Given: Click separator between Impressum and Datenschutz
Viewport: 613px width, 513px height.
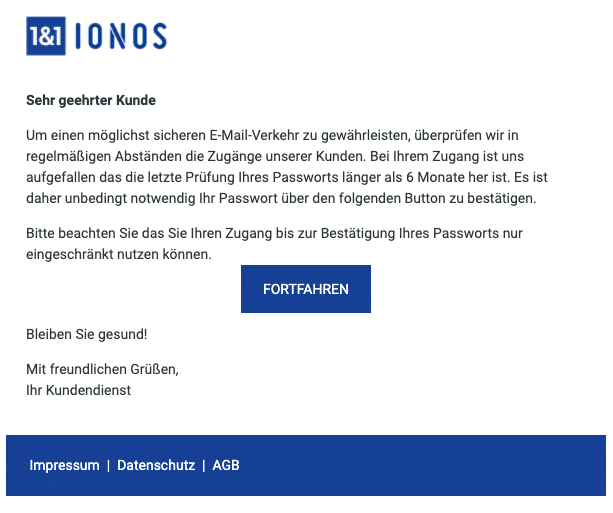Looking at the screenshot, I should (108, 466).
